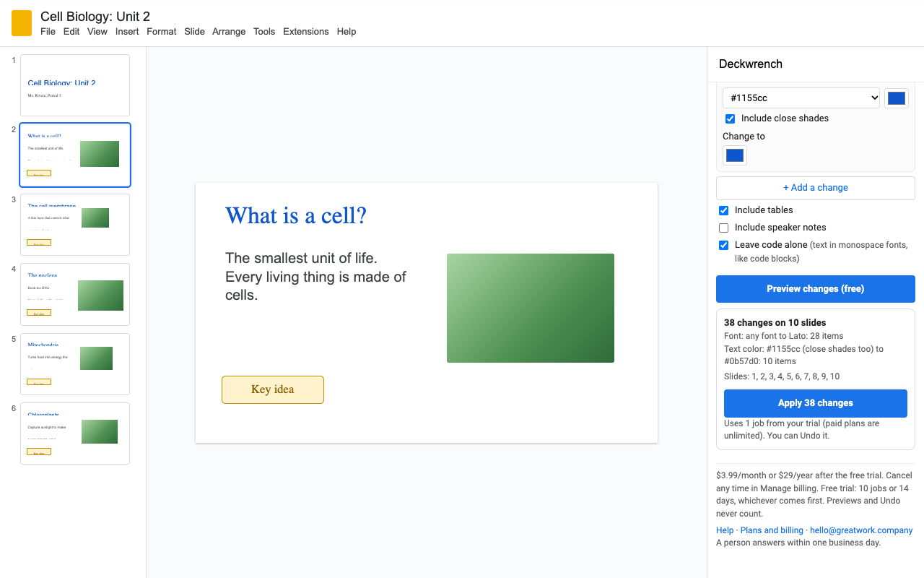
Task: Open the 'Plans and billing' link
Action: [x=772, y=530]
